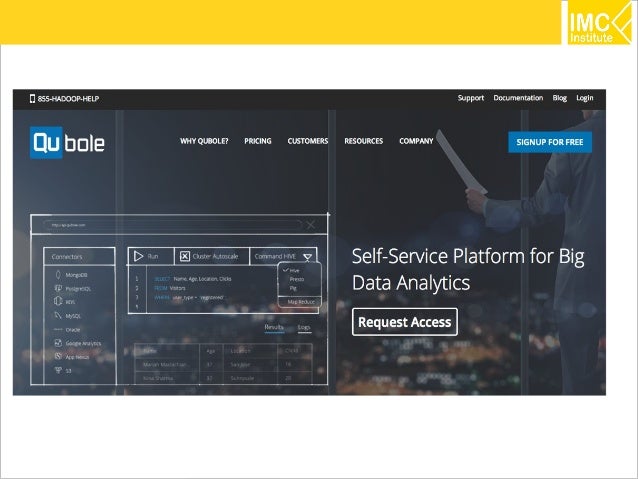Select Presto in the command dropdown
The image size is (638, 479).
297,279
